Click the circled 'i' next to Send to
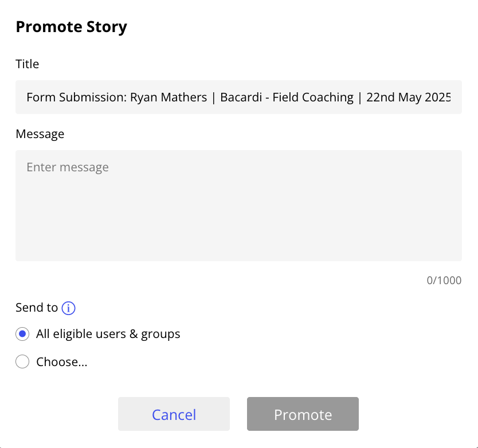This screenshot has height=448, width=478. click(x=68, y=308)
